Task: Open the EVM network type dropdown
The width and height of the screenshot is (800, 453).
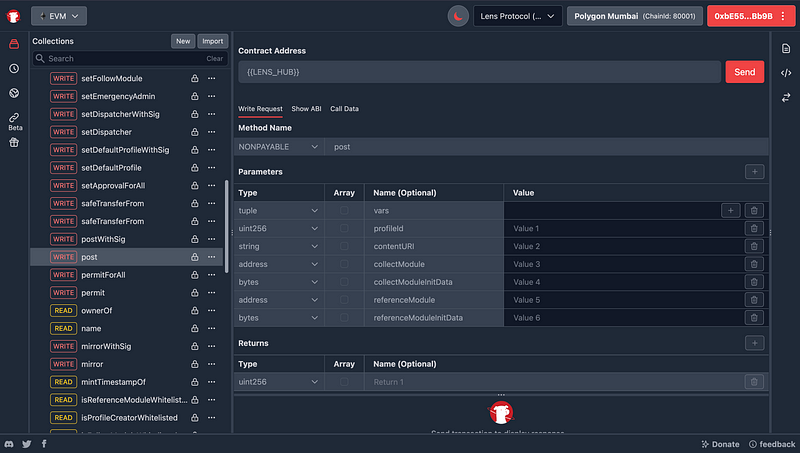Action: click(x=60, y=16)
